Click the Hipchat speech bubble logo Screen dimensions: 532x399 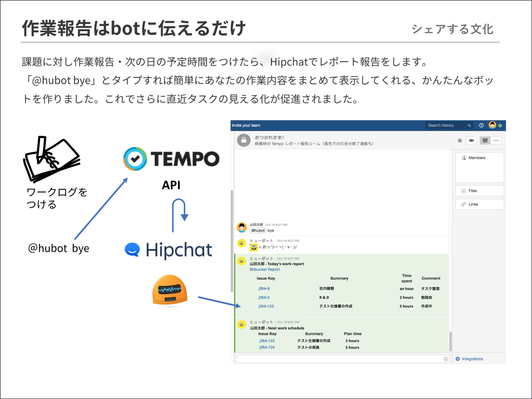132,249
